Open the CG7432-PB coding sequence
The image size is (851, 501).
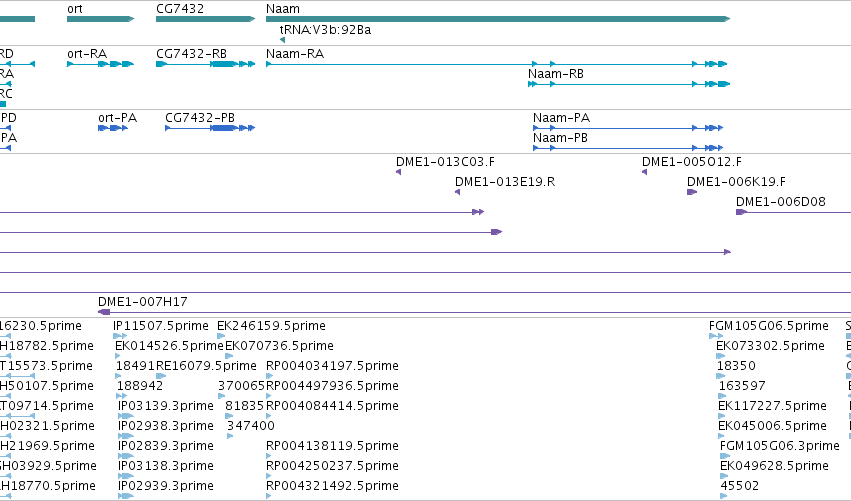pyautogui.click(x=200, y=118)
